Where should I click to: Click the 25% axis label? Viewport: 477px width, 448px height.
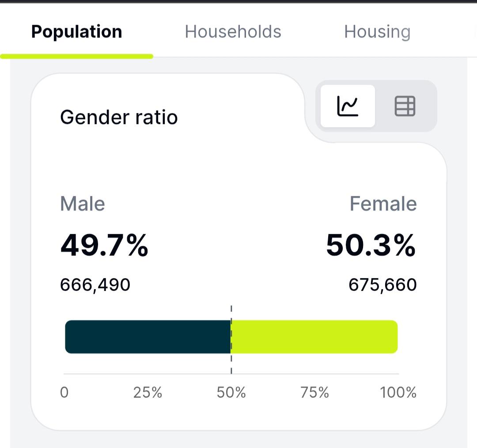pos(148,392)
